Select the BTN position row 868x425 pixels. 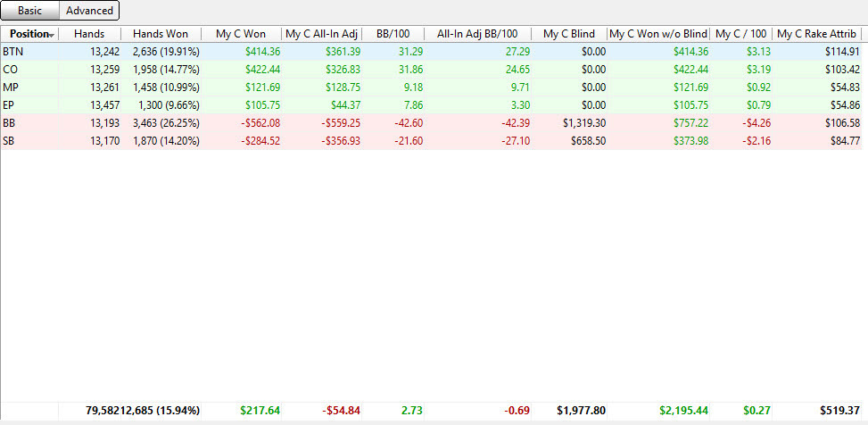click(432, 52)
